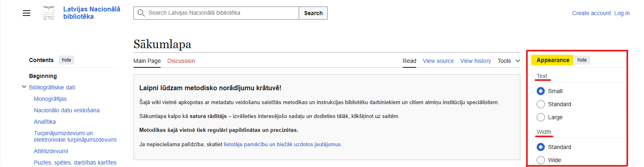Switch to the Discussion tab
644x167 pixels.
[x=181, y=61]
